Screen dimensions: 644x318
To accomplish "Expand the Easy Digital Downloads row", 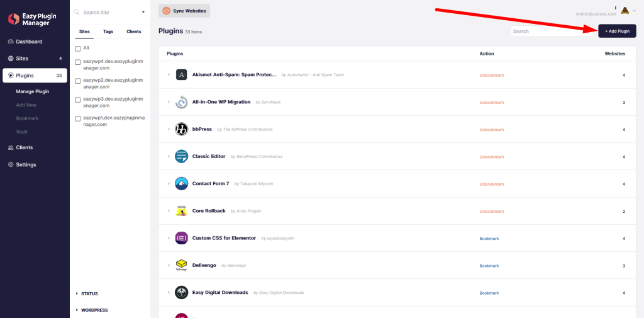I will click(x=169, y=292).
